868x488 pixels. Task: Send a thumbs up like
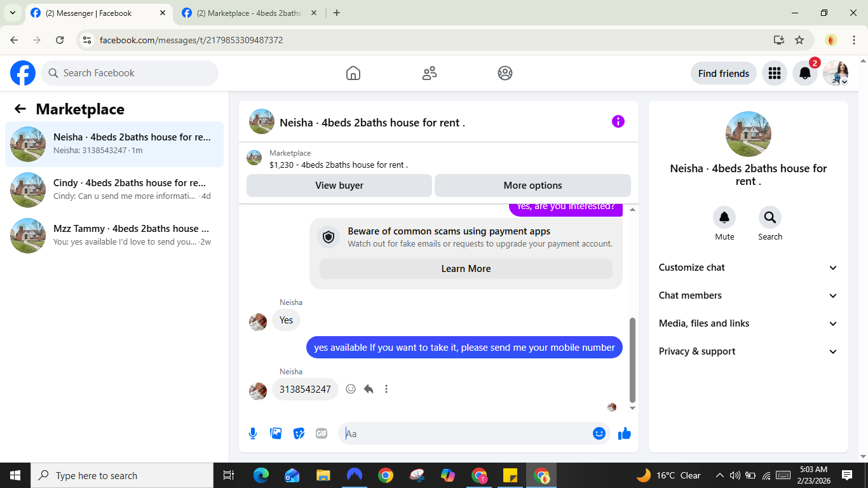click(625, 433)
